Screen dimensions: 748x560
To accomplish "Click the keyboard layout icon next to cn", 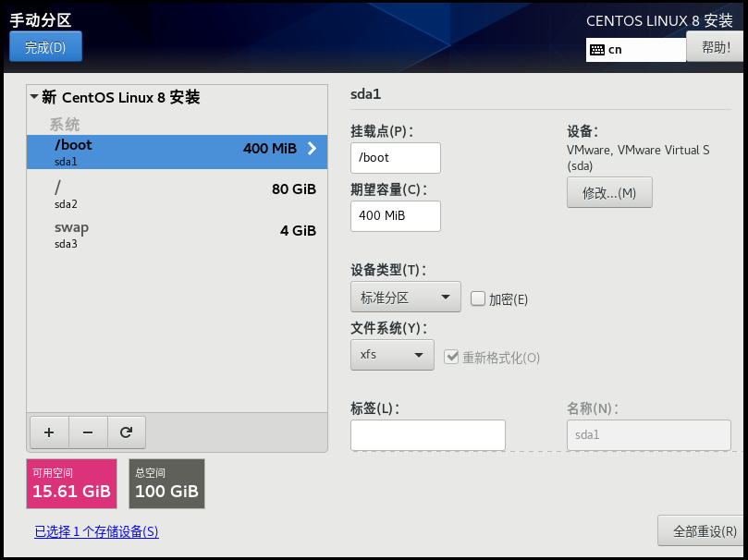I will click(x=597, y=50).
